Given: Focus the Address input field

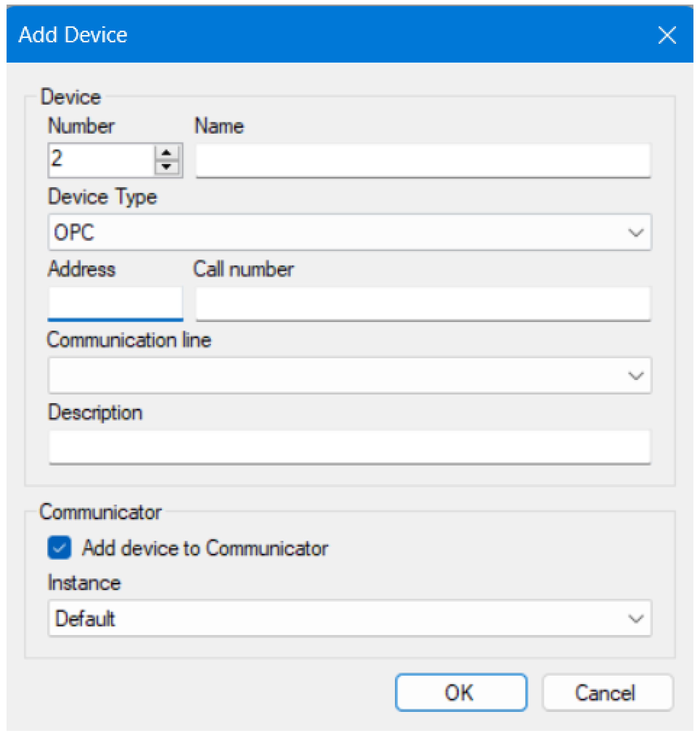Looking at the screenshot, I should coord(115,303).
